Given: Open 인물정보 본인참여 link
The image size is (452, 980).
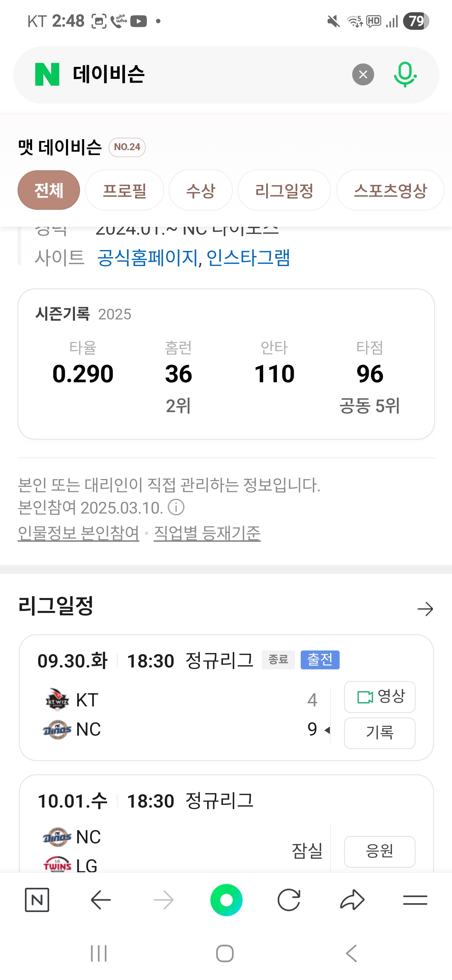Looking at the screenshot, I should (x=78, y=533).
